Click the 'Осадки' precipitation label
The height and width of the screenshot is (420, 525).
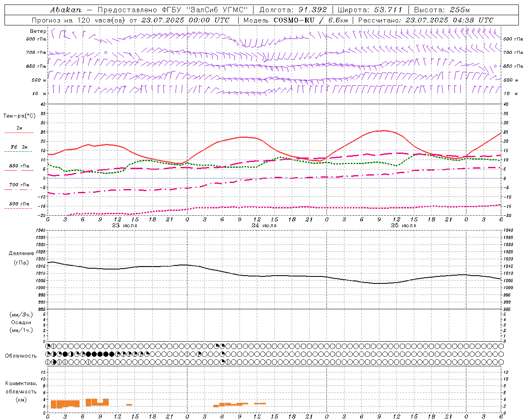pos(21,322)
